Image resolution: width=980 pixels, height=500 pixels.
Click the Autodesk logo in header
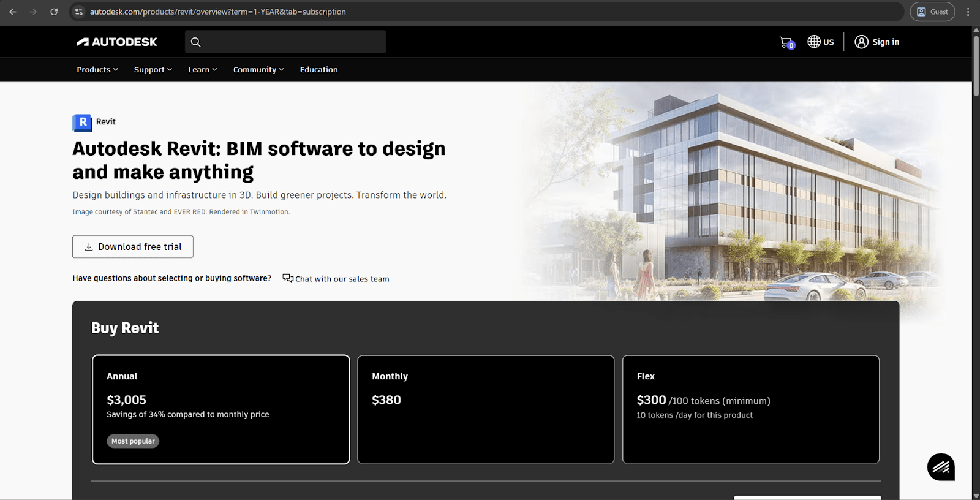coord(117,42)
